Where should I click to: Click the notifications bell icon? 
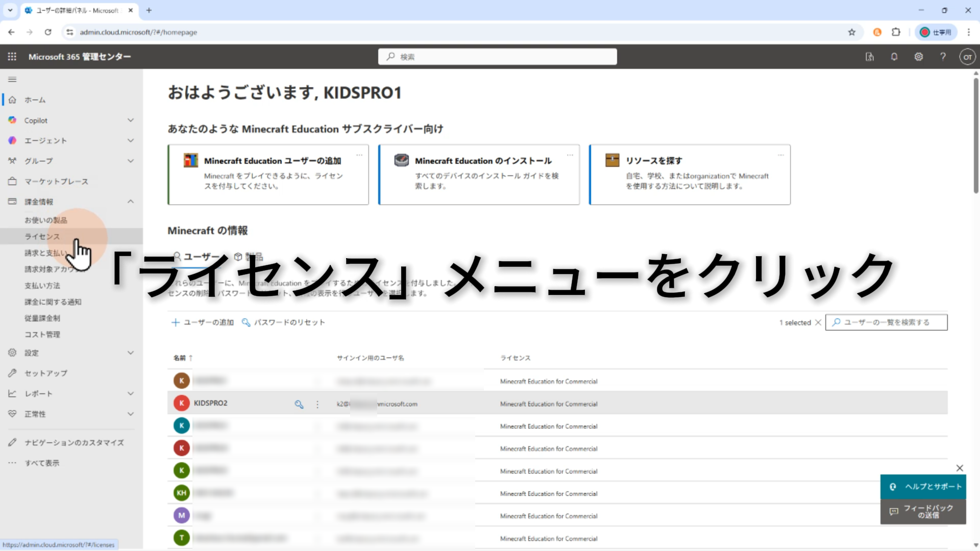pos(894,57)
